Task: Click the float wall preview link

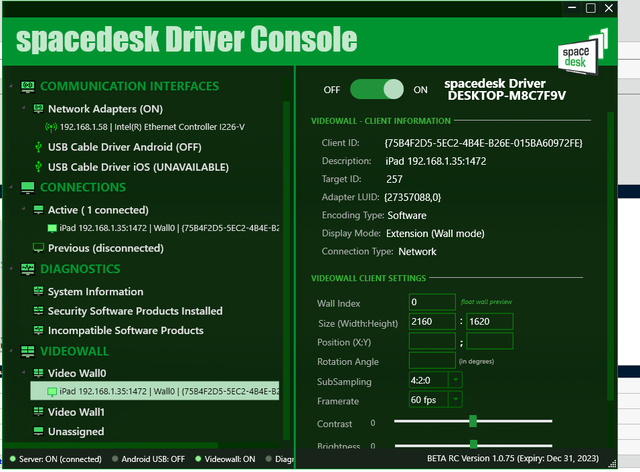Action: pyautogui.click(x=486, y=302)
